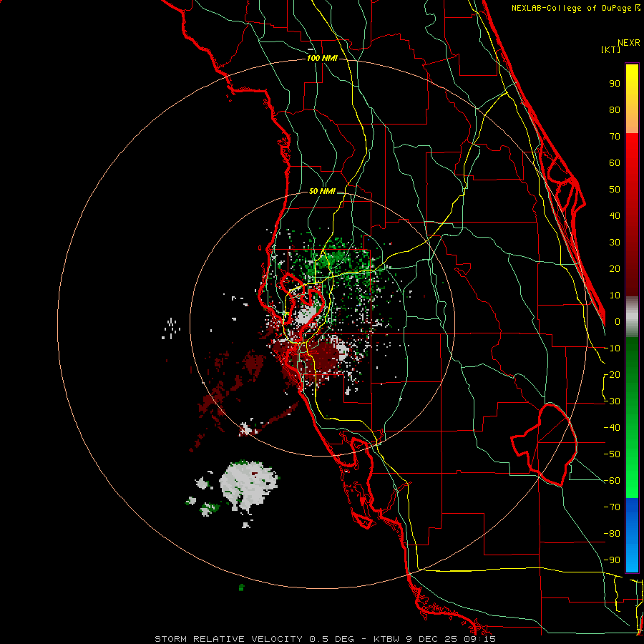Click the positive 80 knot scale label
Viewport: 644px width, 644px height.
(615, 109)
